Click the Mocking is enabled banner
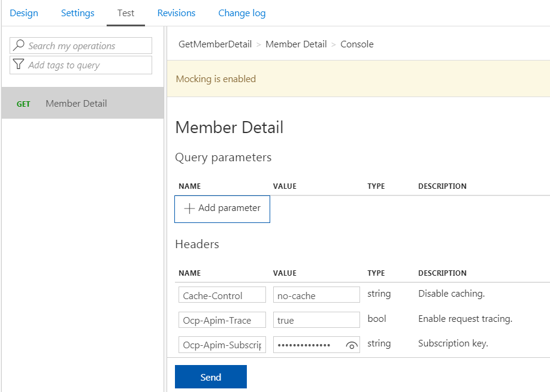The height and width of the screenshot is (392, 550). 358,79
